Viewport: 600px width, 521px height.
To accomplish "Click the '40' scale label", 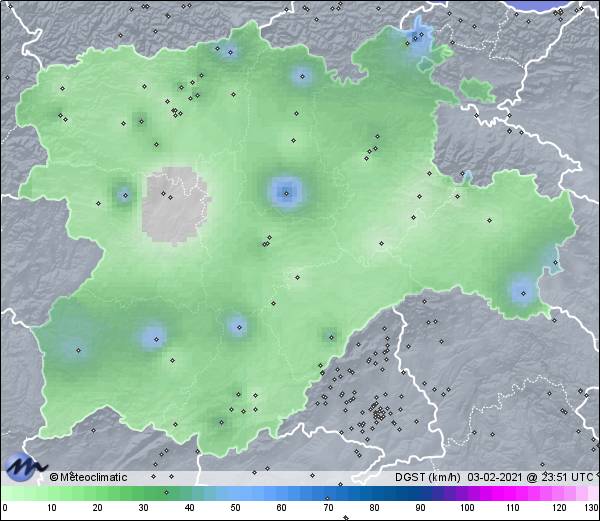I will click(x=189, y=508).
